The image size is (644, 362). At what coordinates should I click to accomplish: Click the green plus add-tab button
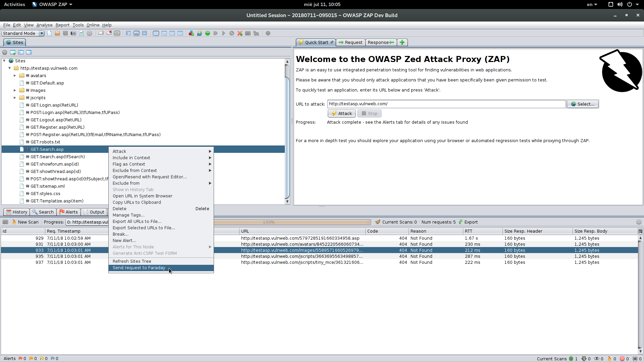402,43
